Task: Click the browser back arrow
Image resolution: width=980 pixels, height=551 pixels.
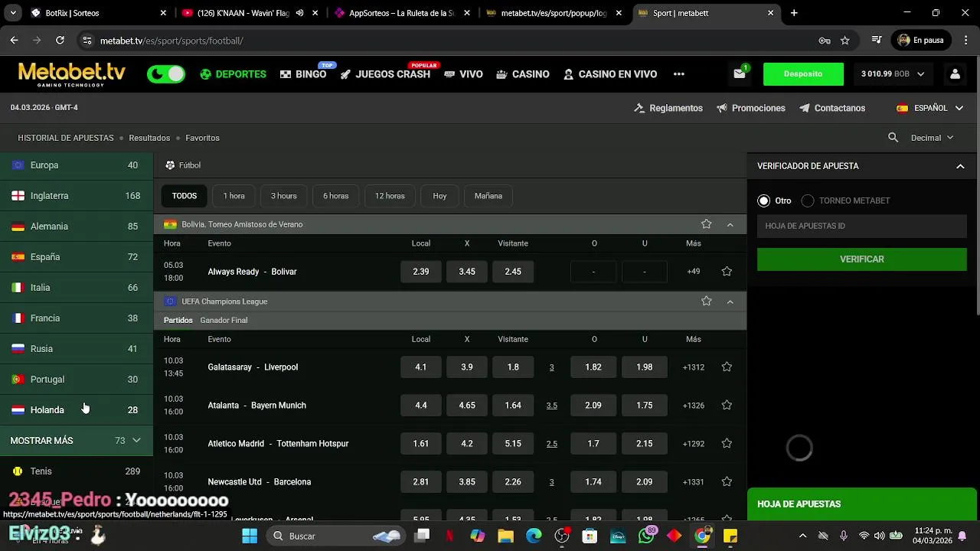Action: pyautogui.click(x=14, y=41)
